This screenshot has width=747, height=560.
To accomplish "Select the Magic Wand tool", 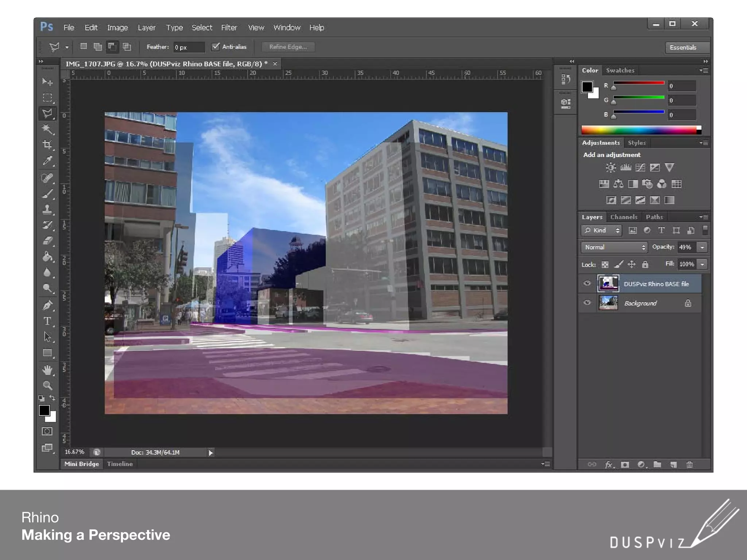I will tap(47, 129).
